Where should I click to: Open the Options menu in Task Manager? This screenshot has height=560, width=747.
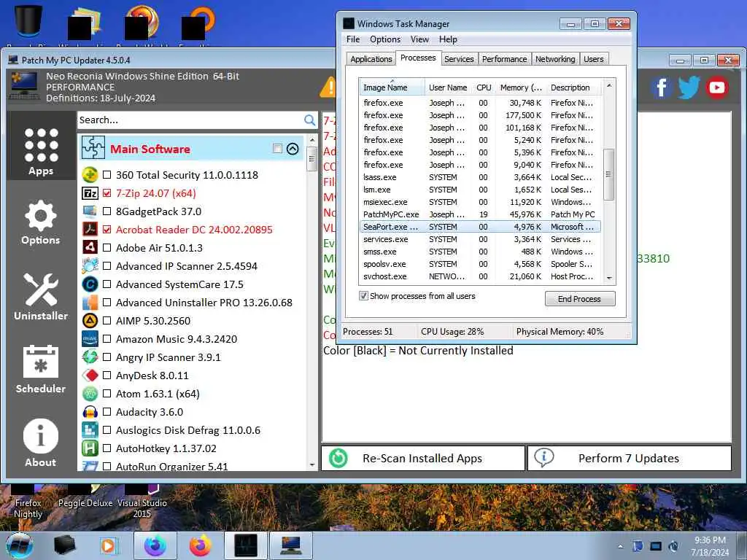point(385,39)
